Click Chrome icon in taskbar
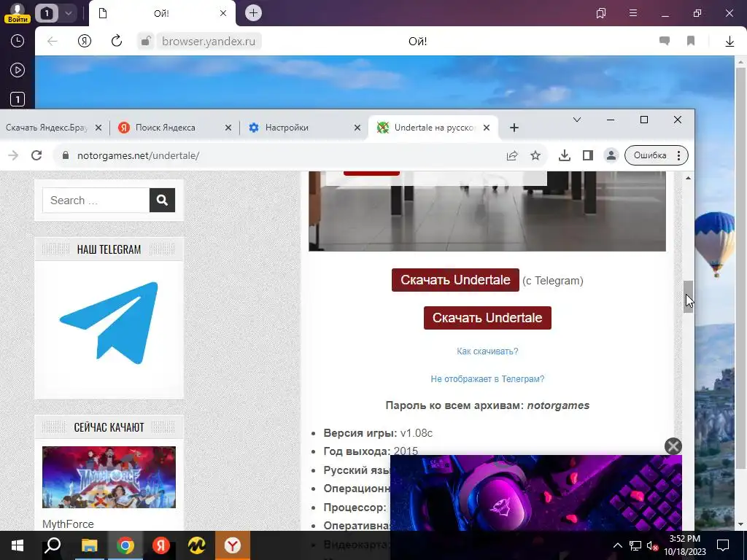 [125, 545]
